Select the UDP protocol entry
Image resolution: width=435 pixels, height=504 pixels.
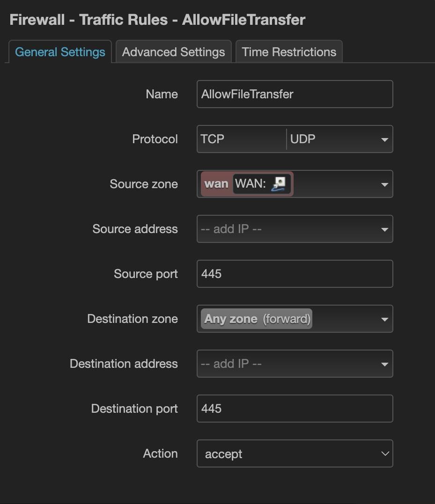point(302,139)
